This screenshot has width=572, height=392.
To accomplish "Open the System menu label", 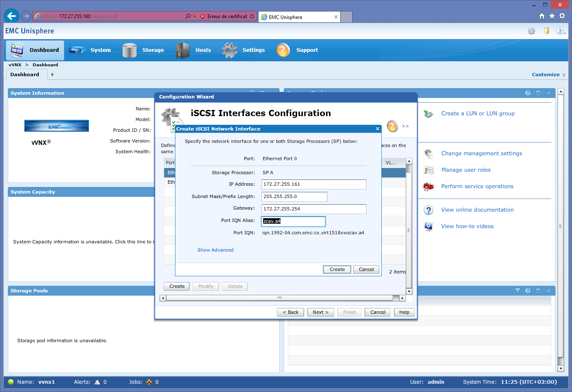I will click(x=100, y=50).
